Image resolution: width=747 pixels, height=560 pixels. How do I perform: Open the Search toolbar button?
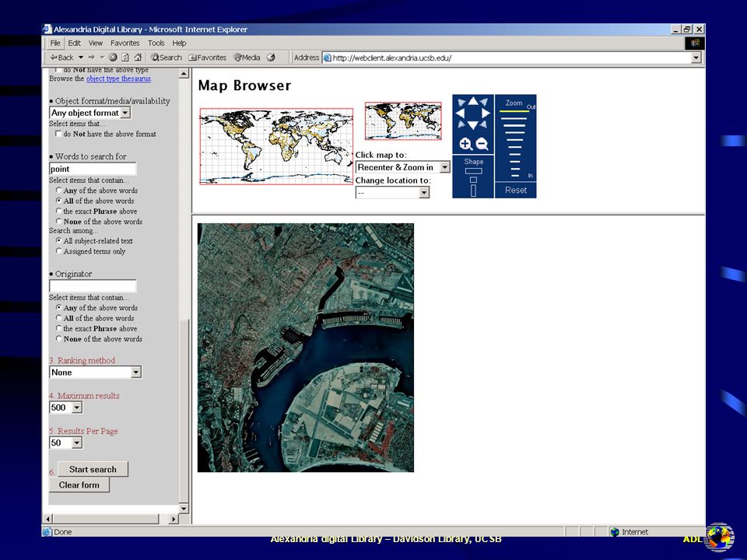[x=167, y=57]
